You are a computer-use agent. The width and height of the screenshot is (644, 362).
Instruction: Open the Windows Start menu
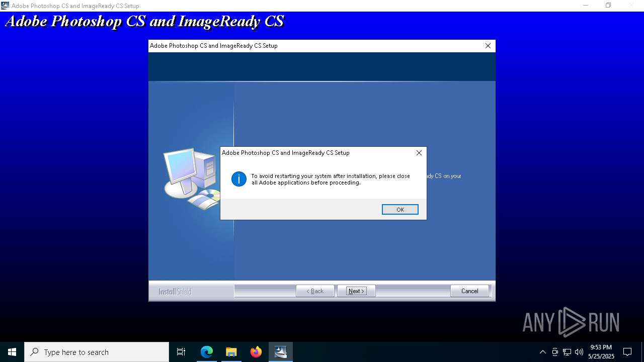click(x=12, y=352)
